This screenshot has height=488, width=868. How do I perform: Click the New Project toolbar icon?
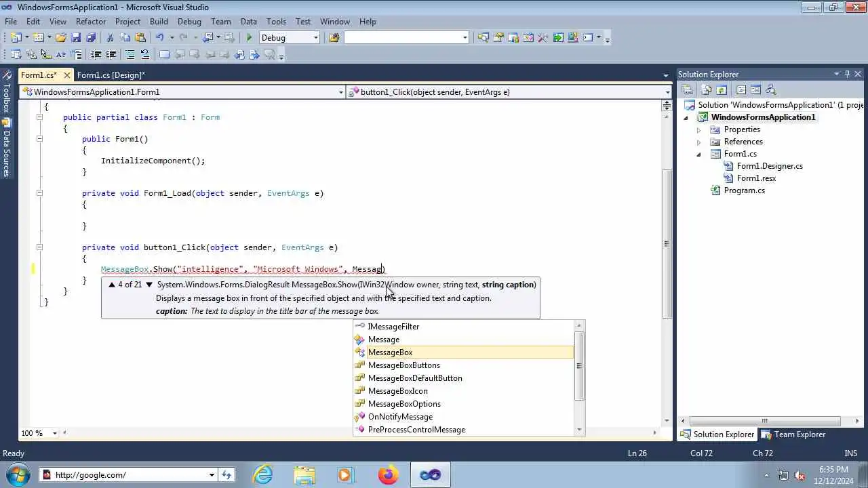(x=15, y=38)
